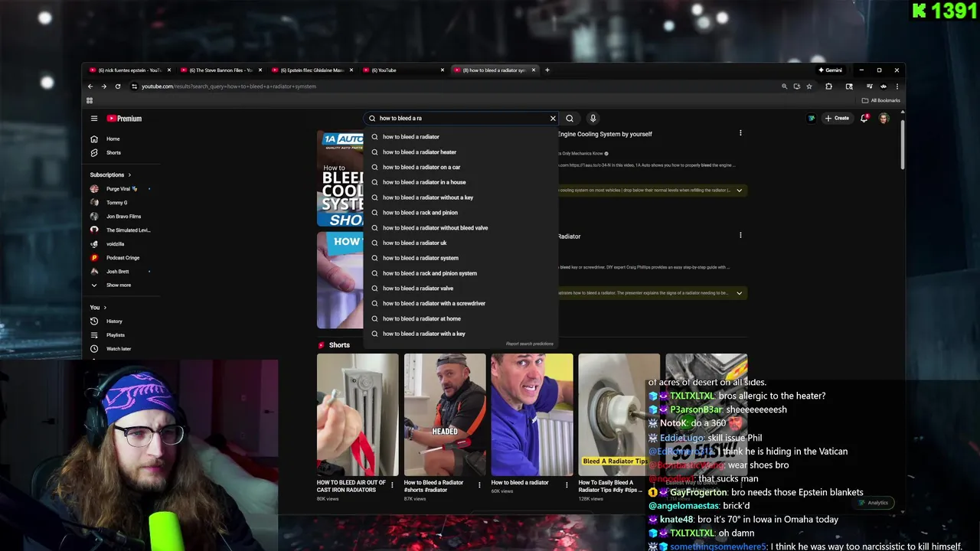Screen dimensions: 980x551
Task: Expand the first video's summary chevron
Action: pos(739,191)
